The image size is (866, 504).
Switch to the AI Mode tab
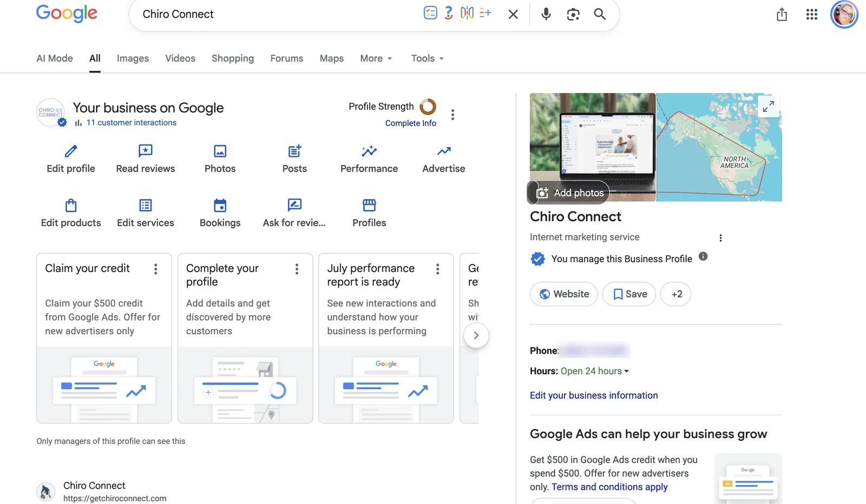click(x=55, y=58)
